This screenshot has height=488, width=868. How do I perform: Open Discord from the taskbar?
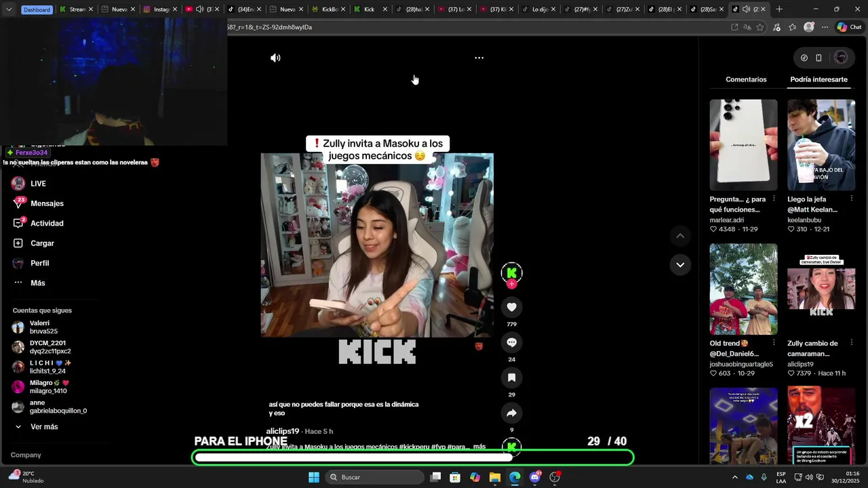[534, 477]
